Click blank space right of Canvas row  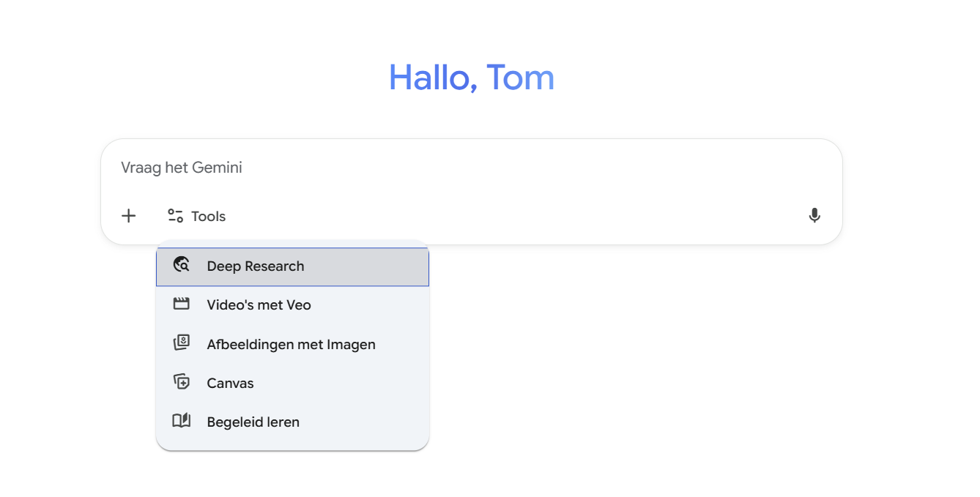[352, 383]
